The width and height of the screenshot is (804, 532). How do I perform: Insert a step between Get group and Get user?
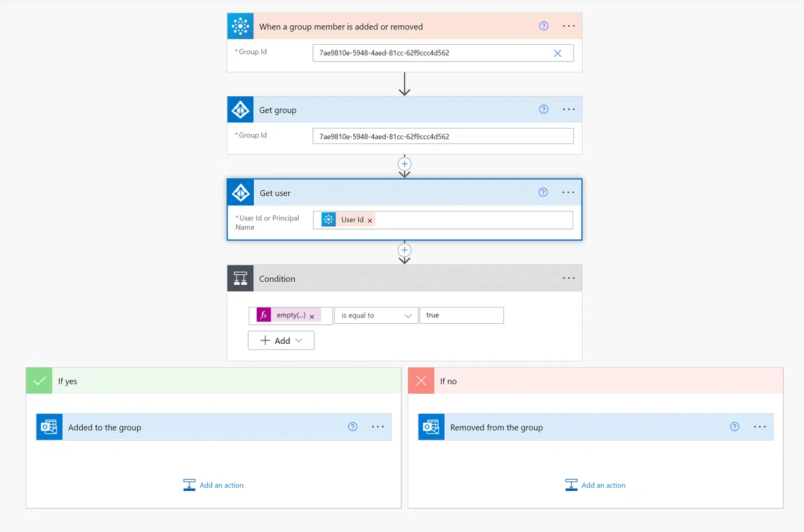[x=405, y=164]
